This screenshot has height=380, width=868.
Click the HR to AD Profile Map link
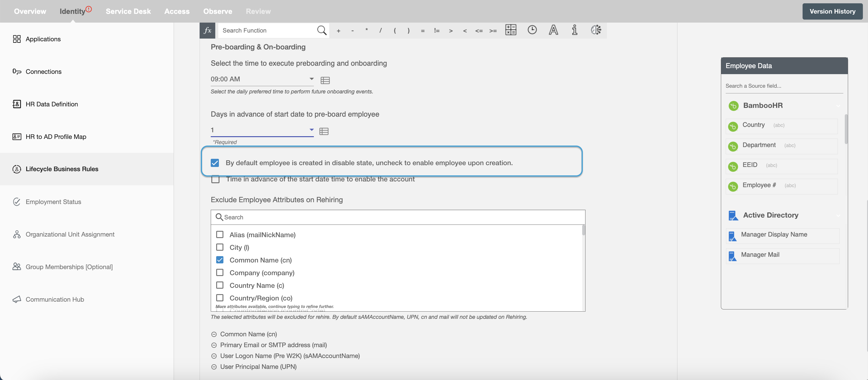pos(56,137)
